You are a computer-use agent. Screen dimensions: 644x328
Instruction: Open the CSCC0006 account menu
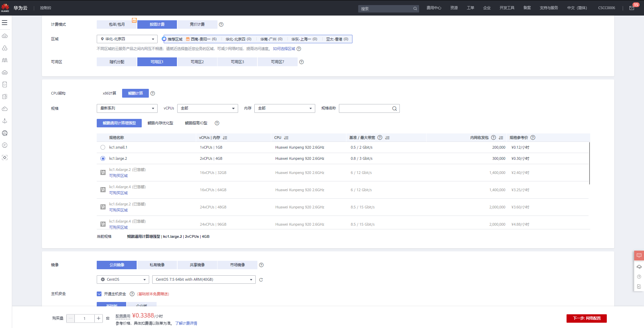click(606, 8)
